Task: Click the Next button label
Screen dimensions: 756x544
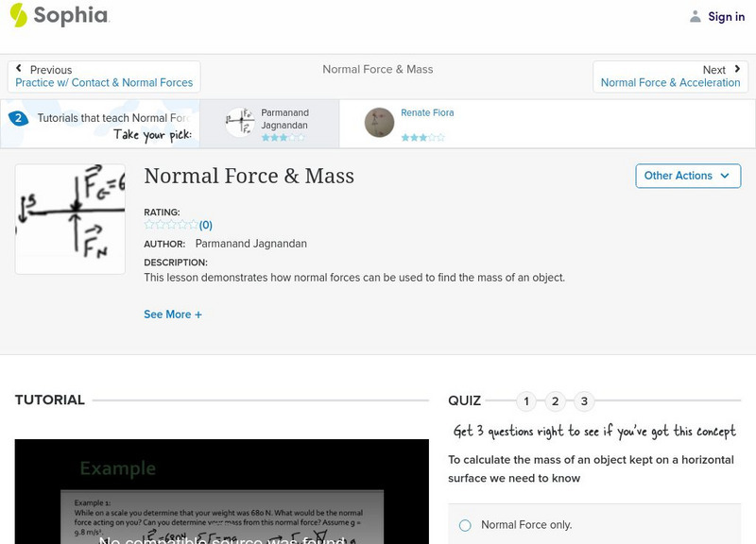Action: coord(714,70)
